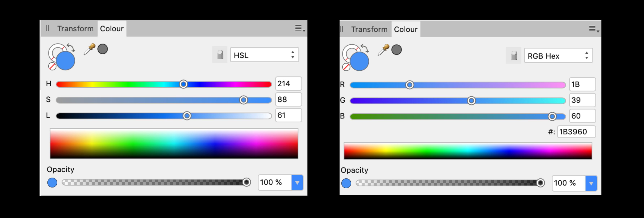Click the saturation value field showing 88
Viewport: 644px width, 218px height.
[x=289, y=99]
